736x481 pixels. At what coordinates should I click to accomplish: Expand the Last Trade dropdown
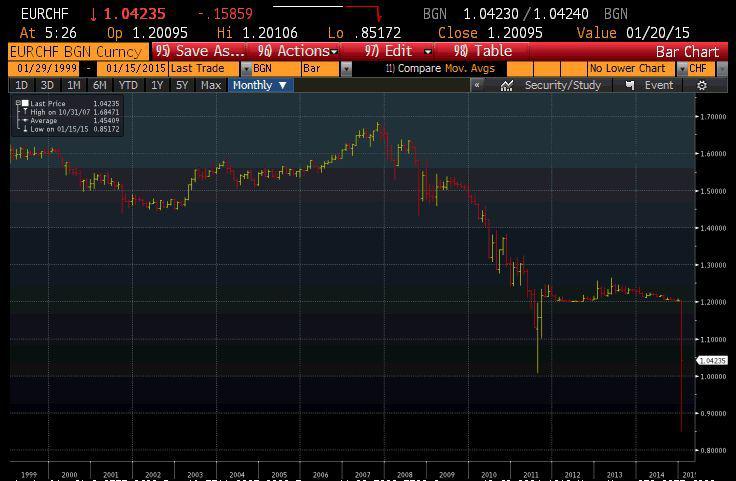pos(244,69)
